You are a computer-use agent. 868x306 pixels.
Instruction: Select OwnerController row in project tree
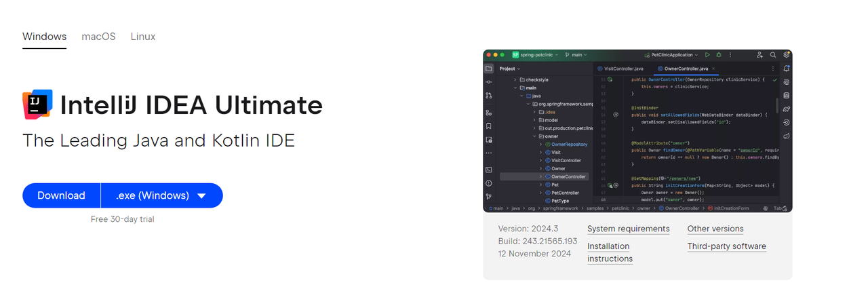[545, 176]
